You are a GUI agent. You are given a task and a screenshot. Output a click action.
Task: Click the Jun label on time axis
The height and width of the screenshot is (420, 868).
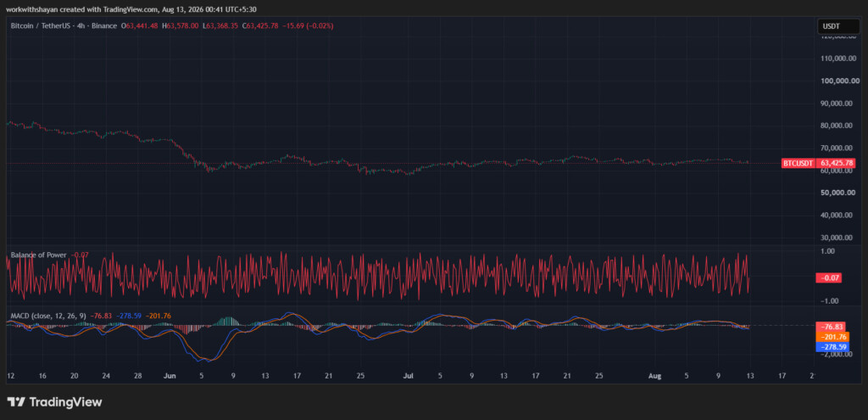[x=170, y=376]
